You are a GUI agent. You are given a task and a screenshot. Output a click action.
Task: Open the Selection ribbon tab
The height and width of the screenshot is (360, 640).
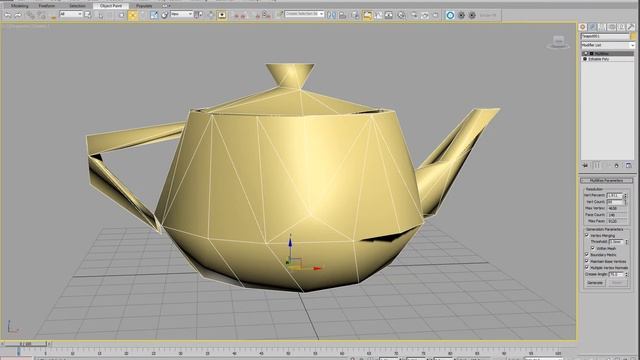(x=77, y=6)
